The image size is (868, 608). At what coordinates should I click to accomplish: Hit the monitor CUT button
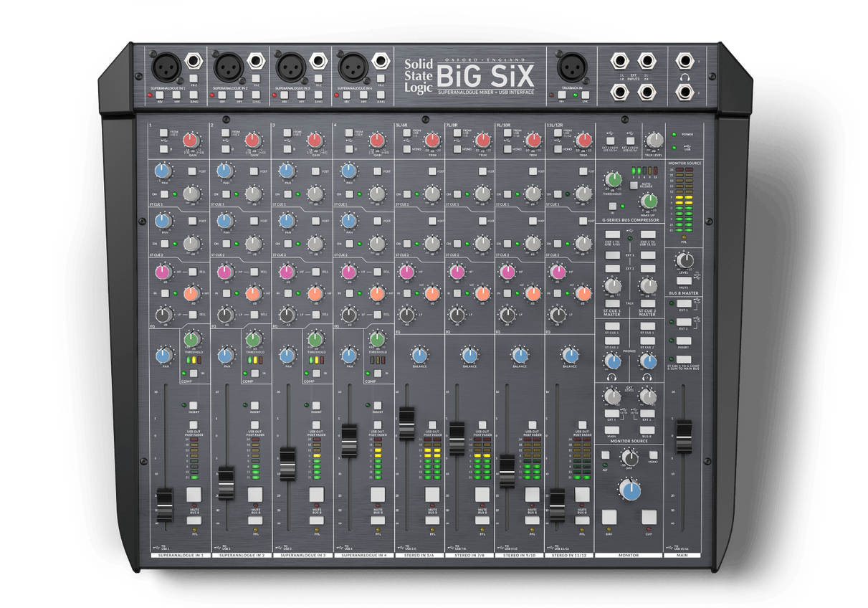click(649, 517)
